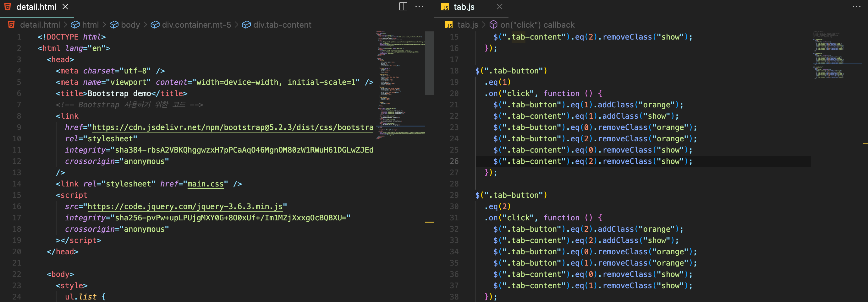Open more actions menu in right editor
The height and width of the screenshot is (302, 868).
pyautogui.click(x=856, y=7)
